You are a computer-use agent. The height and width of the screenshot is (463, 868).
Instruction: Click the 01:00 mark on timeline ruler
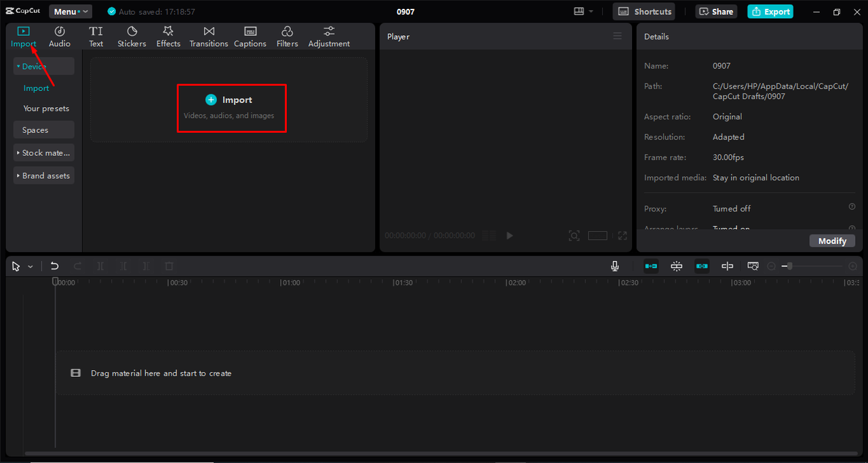click(x=290, y=283)
